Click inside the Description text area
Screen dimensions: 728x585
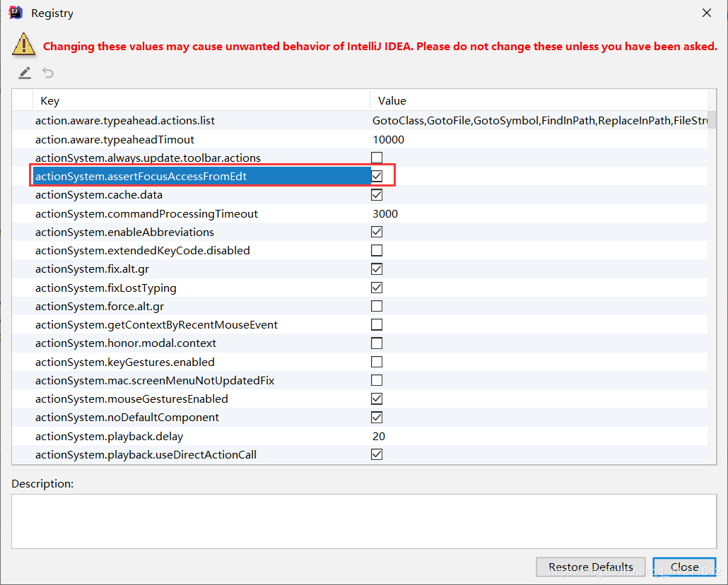[364, 521]
